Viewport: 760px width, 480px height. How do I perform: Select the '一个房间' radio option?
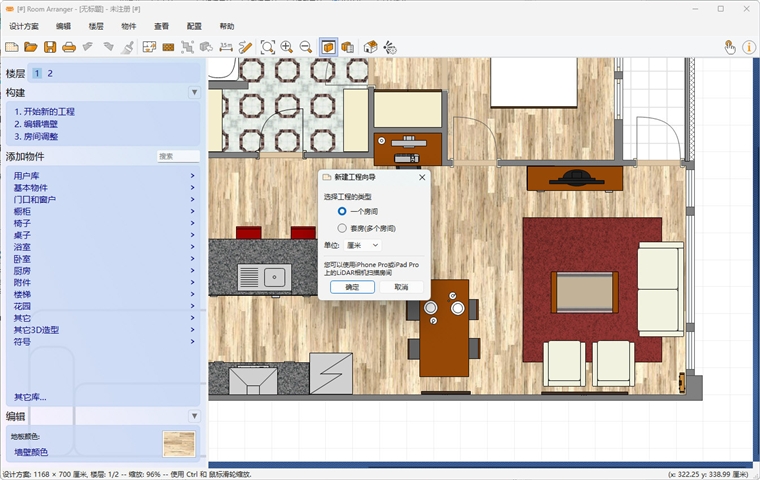point(342,211)
